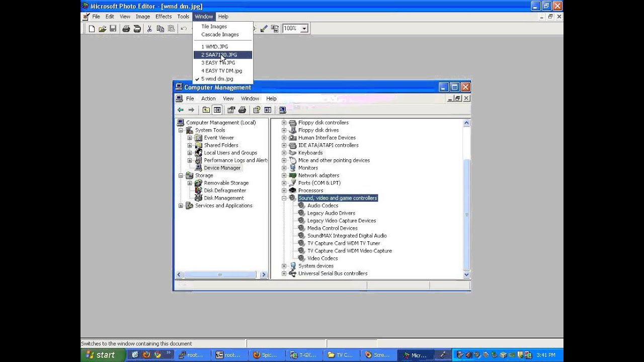Switch to the Spic... Firefox taskbar button
The image size is (644, 362).
[267, 355]
